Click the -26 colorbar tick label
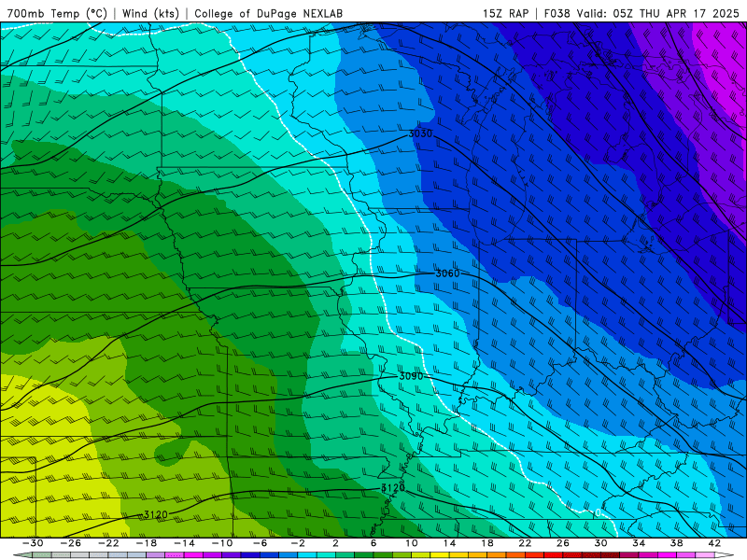747x560 pixels. click(71, 543)
